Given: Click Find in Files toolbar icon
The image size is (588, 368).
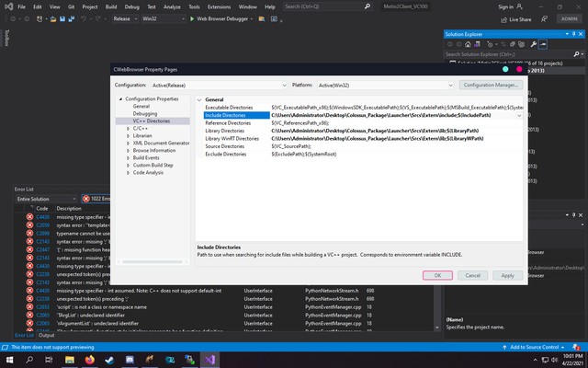Looking at the screenshot, I should (262, 18).
